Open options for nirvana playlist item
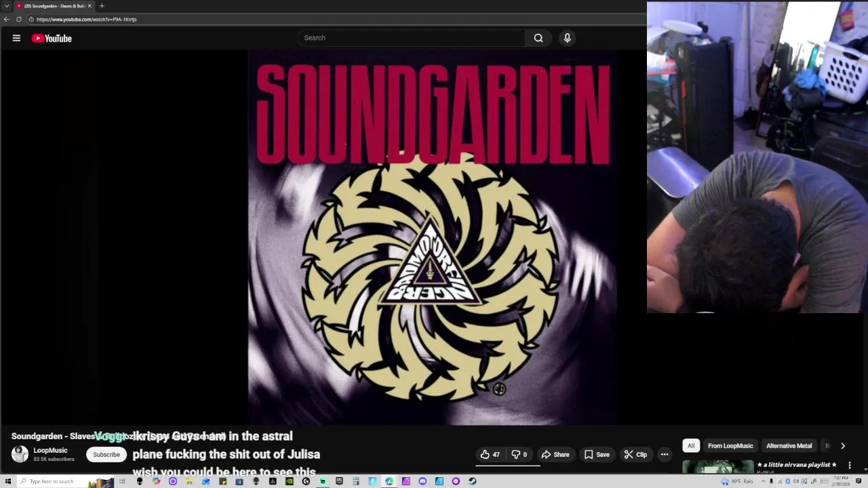This screenshot has width=868, height=488. coord(849,466)
